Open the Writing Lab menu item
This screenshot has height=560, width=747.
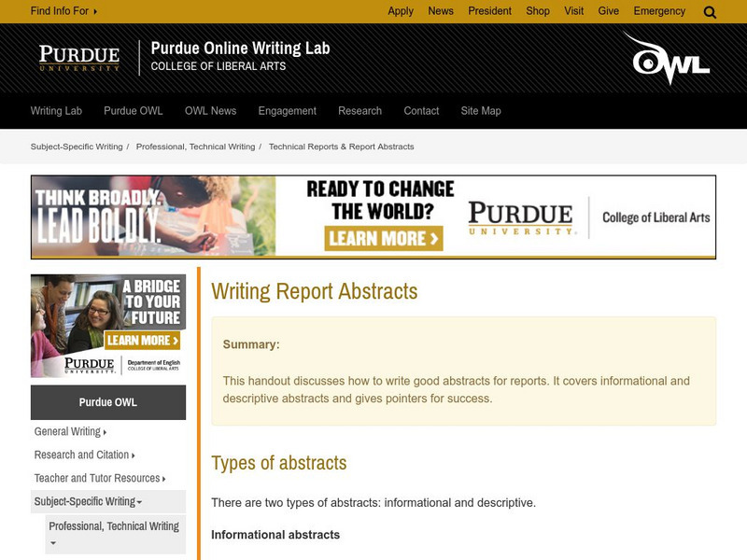(56, 110)
